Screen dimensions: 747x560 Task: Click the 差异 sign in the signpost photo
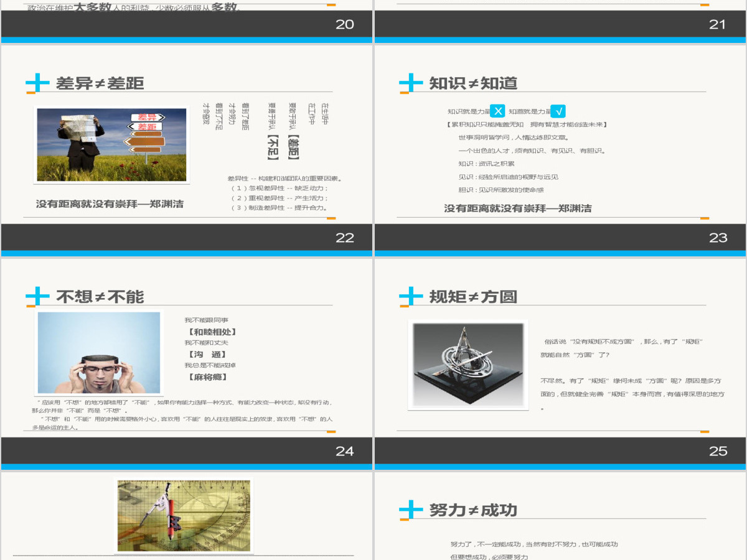(147, 117)
